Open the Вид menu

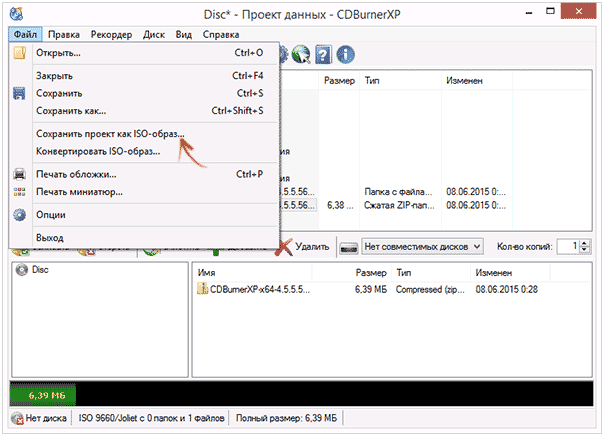[x=184, y=34]
